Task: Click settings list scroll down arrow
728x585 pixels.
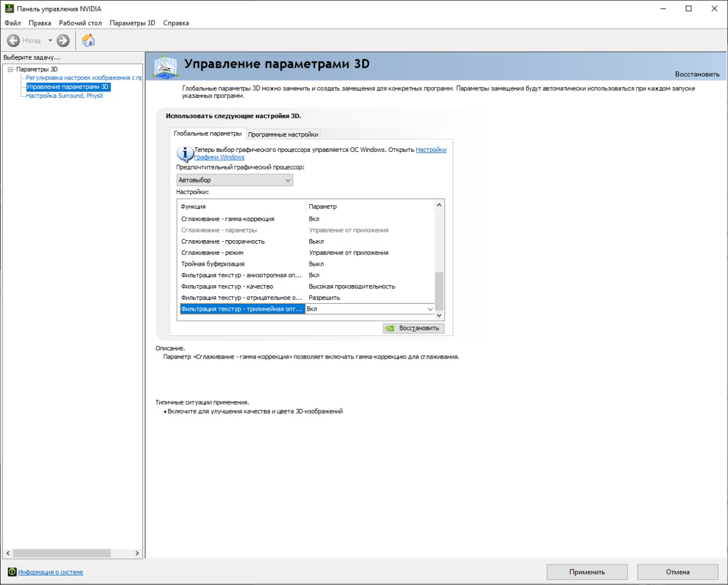Action: (x=439, y=315)
